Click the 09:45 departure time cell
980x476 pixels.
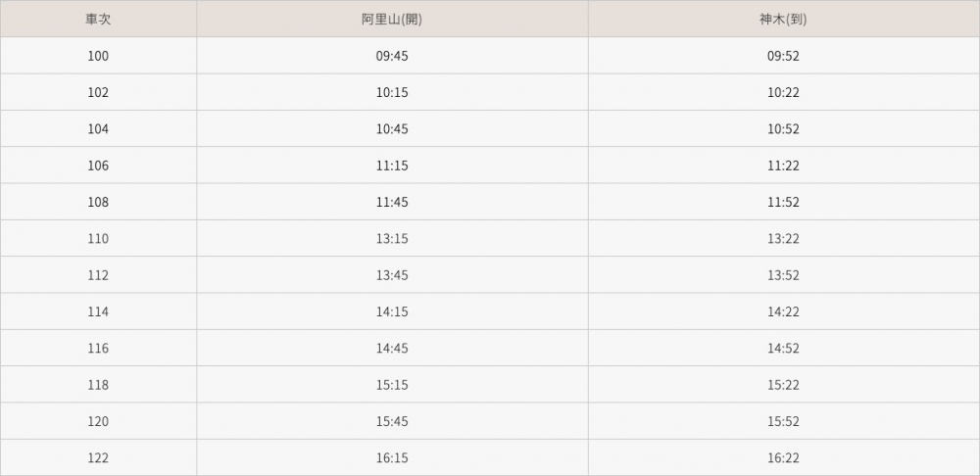pyautogui.click(x=392, y=56)
